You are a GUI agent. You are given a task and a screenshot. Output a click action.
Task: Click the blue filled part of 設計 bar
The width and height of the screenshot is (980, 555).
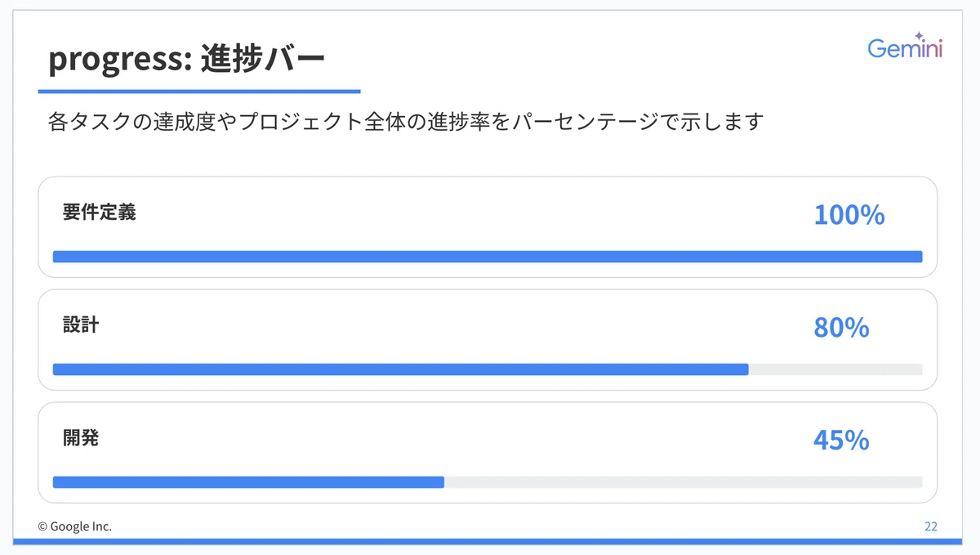coord(401,369)
